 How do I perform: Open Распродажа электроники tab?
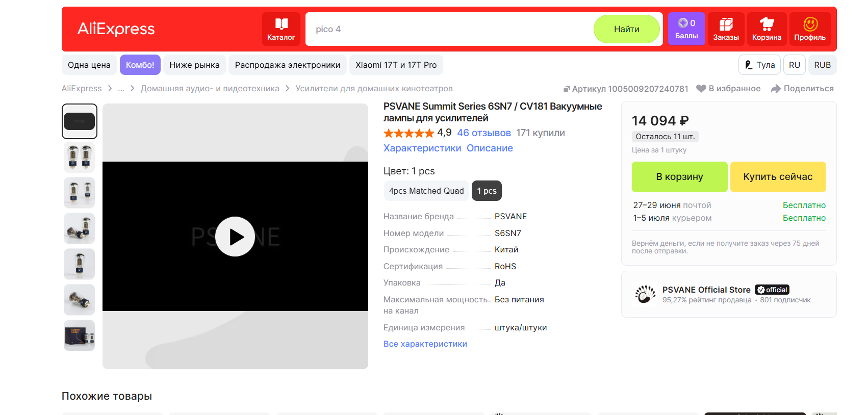[288, 65]
